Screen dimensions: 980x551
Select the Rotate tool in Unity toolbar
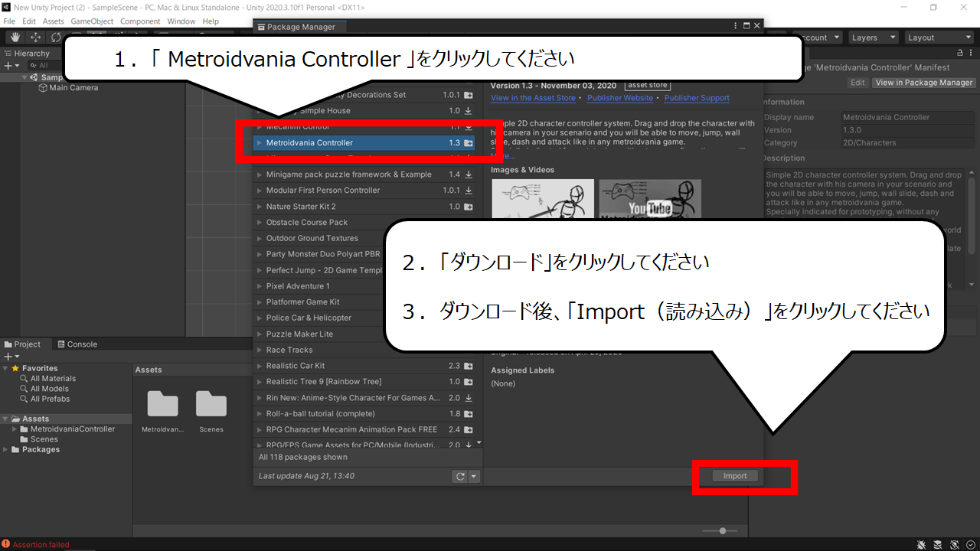56,37
